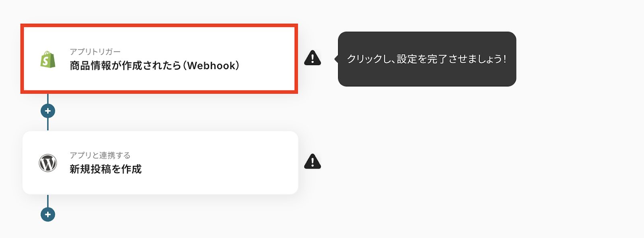
Task: Add a step below the Shopify trigger
Action: [48, 111]
